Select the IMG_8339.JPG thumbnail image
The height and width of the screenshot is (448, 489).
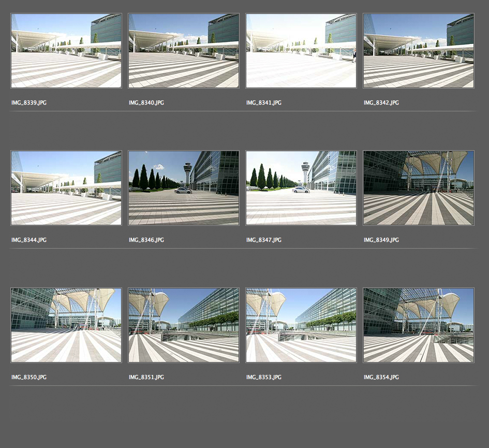pos(66,51)
